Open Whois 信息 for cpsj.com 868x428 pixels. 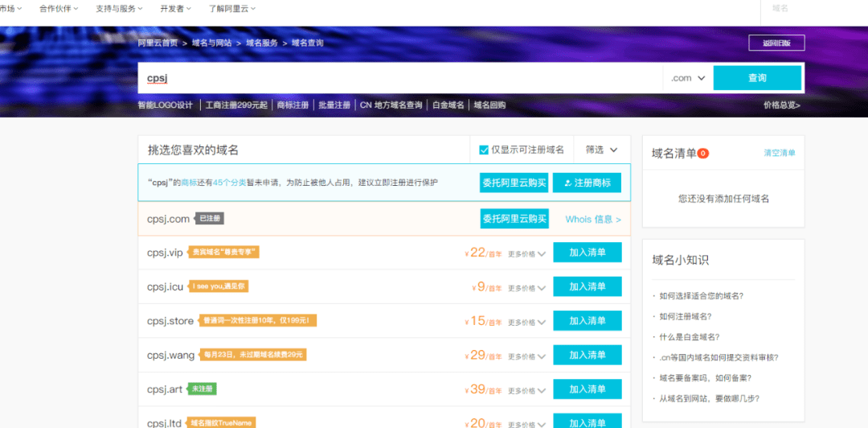[593, 220]
